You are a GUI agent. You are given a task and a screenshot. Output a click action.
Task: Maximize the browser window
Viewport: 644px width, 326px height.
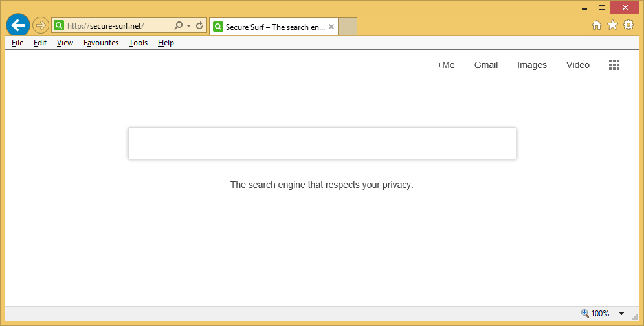coord(602,7)
